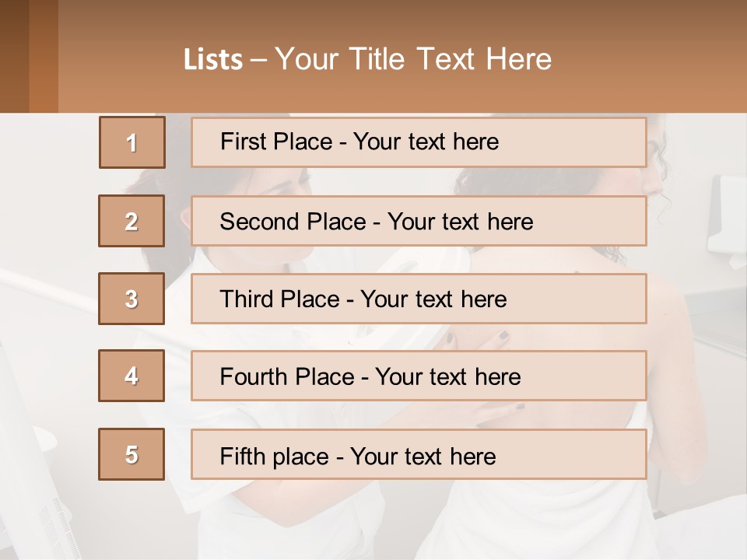Click the slide title text
Screen dimensions: 747x560
367,59
